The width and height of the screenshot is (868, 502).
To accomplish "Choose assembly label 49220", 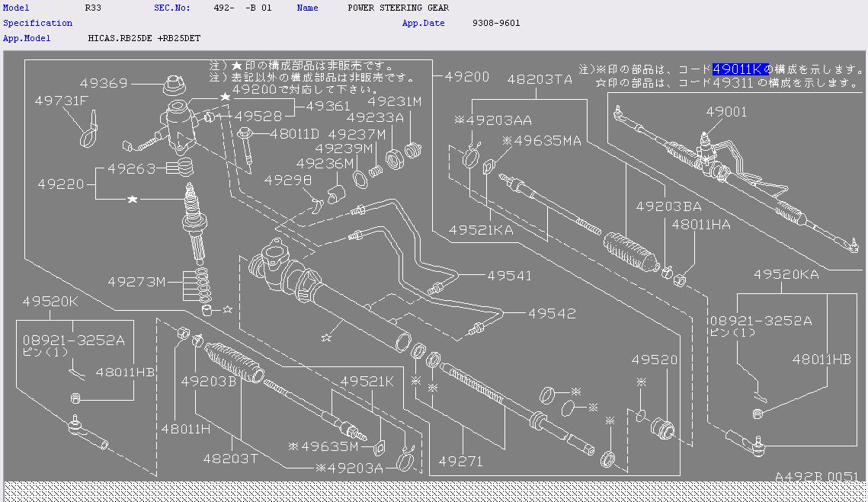I will (61, 184).
